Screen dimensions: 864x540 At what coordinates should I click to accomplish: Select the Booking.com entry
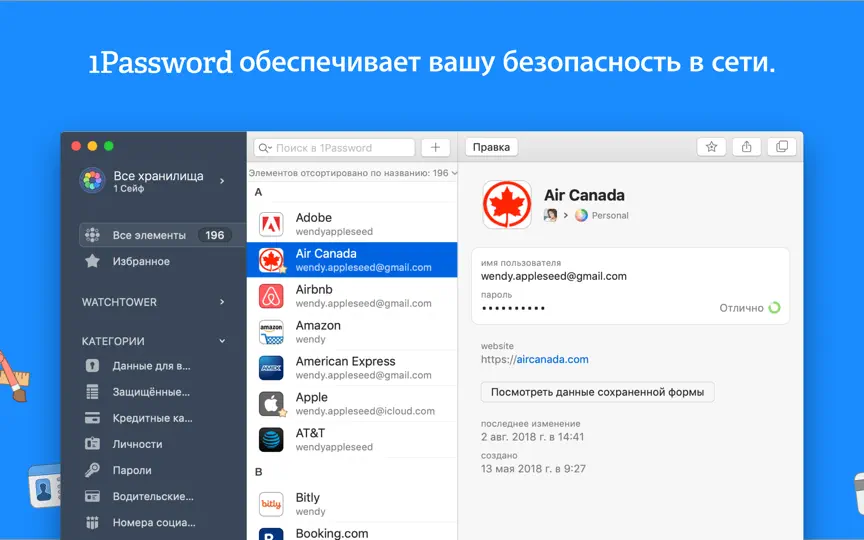352,532
